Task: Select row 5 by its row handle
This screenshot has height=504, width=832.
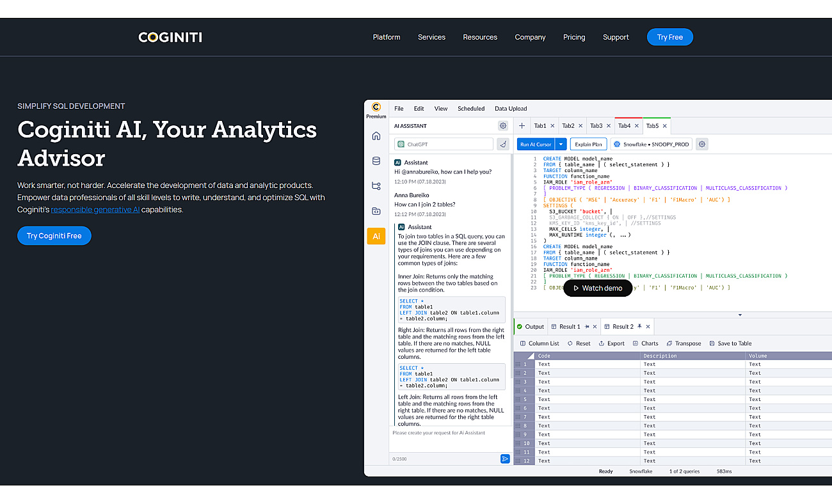Action: (x=524, y=400)
